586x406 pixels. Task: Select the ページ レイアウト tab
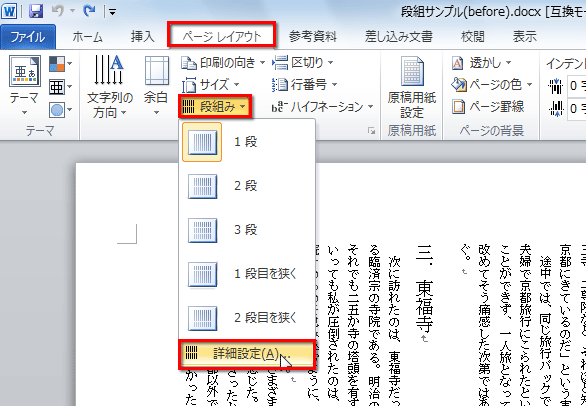click(x=222, y=35)
